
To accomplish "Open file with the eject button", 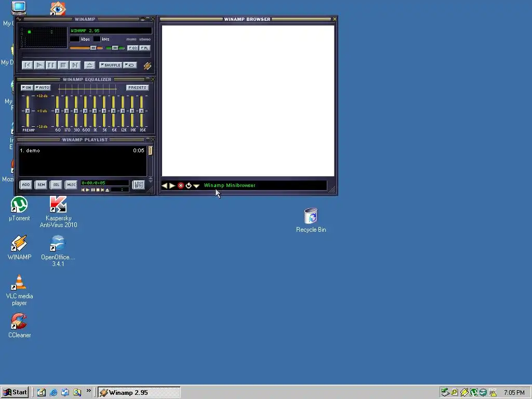I will pos(89,65).
